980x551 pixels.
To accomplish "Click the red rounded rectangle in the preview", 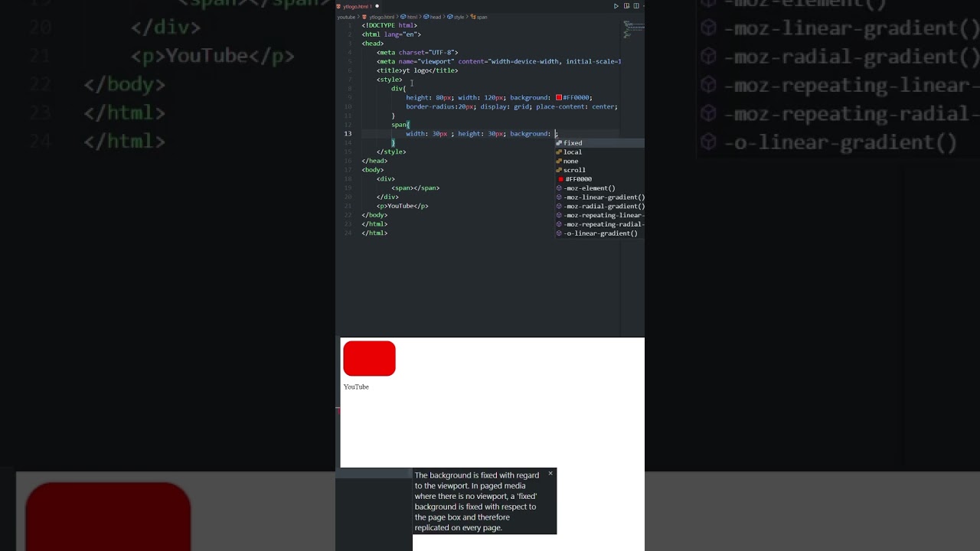I will click(370, 358).
